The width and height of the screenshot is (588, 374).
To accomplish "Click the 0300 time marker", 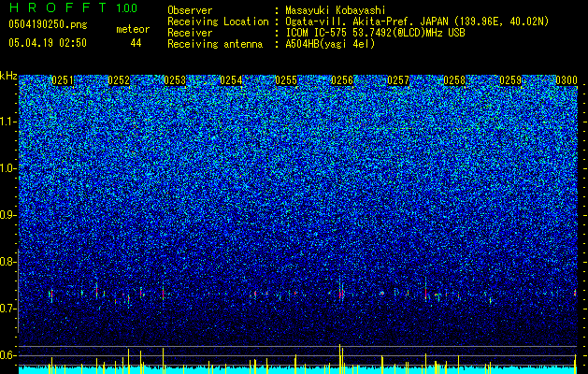I will coord(566,80).
